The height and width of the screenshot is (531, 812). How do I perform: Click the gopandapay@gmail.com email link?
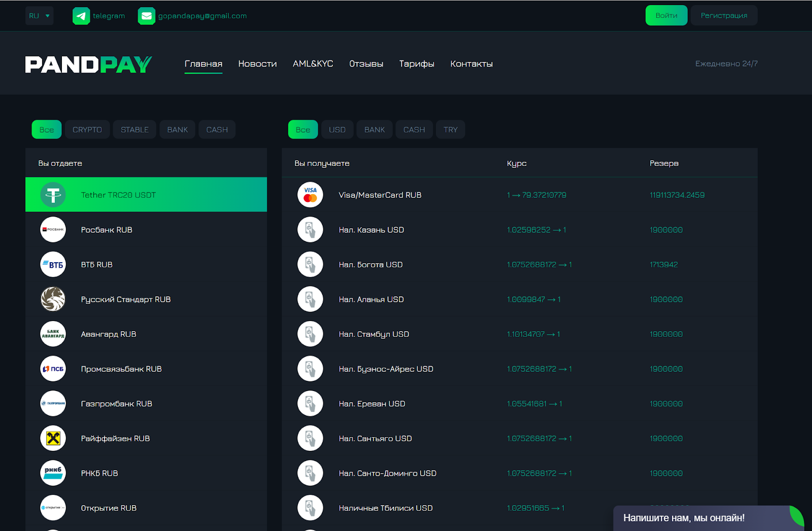(x=202, y=16)
